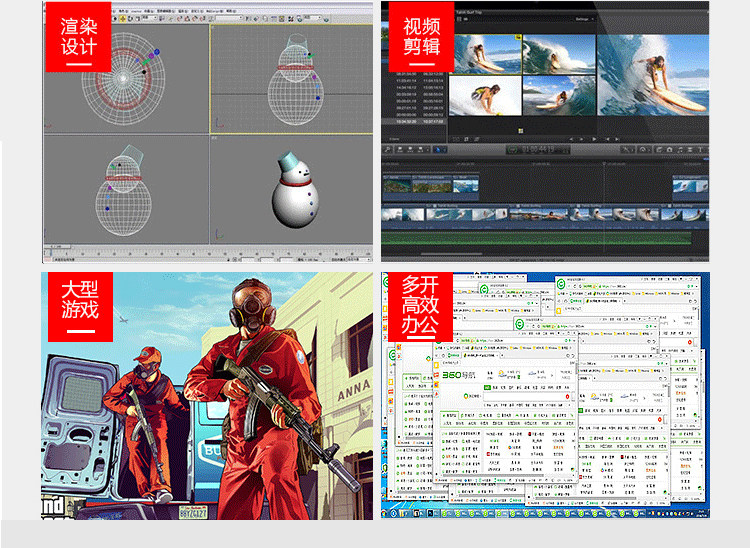The image size is (750, 548).
Task: Select the Rotate tool beside Move in 3ds Max
Action: coord(130,19)
